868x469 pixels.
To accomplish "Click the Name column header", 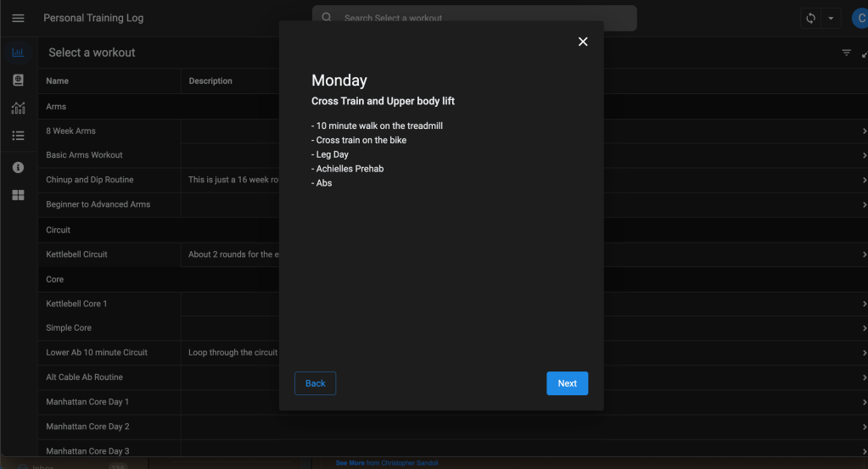I will (58, 81).
